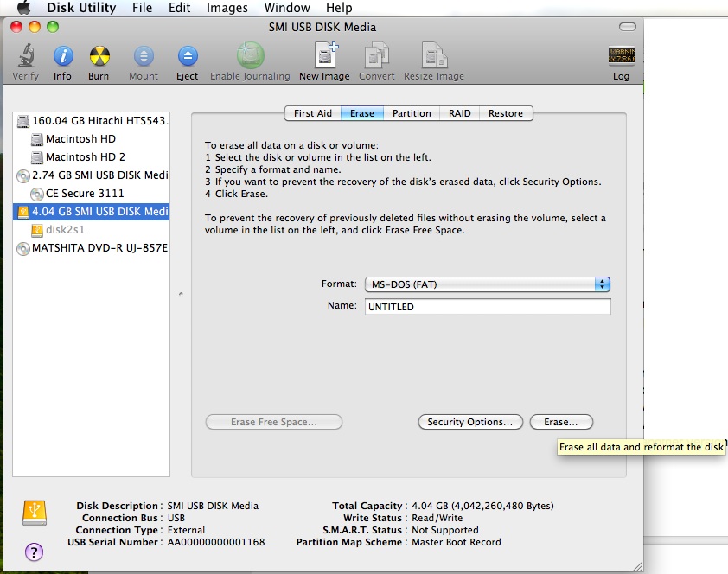Viewport: 728px width, 574px height.
Task: Select the 4.04 GB SMI USB DISK Media
Action: point(92,212)
